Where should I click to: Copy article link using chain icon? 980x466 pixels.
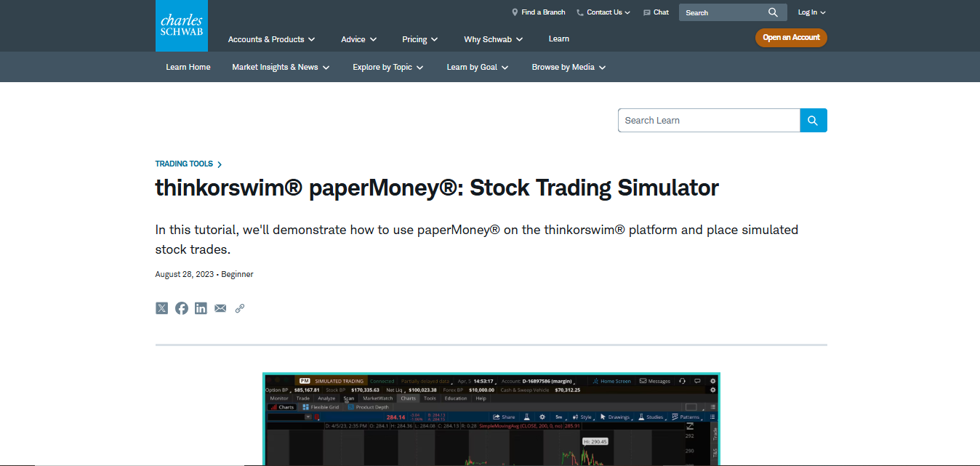(240, 308)
